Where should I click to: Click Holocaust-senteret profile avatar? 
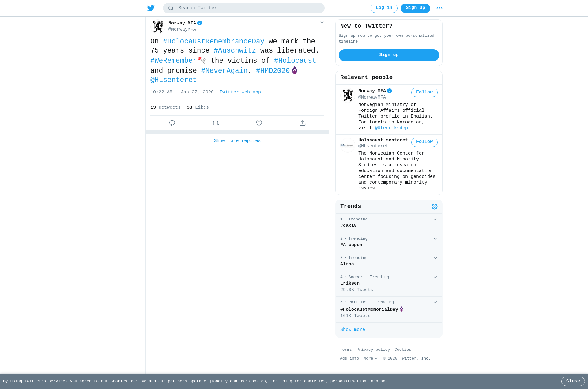(348, 145)
